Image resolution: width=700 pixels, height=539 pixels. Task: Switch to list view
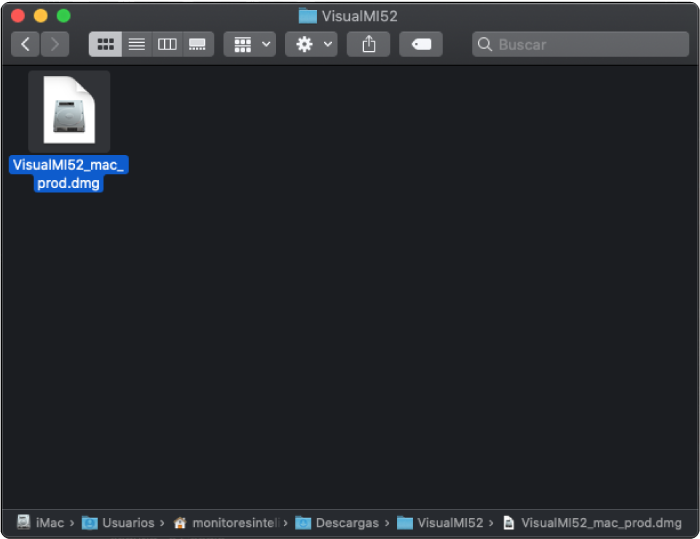(137, 44)
